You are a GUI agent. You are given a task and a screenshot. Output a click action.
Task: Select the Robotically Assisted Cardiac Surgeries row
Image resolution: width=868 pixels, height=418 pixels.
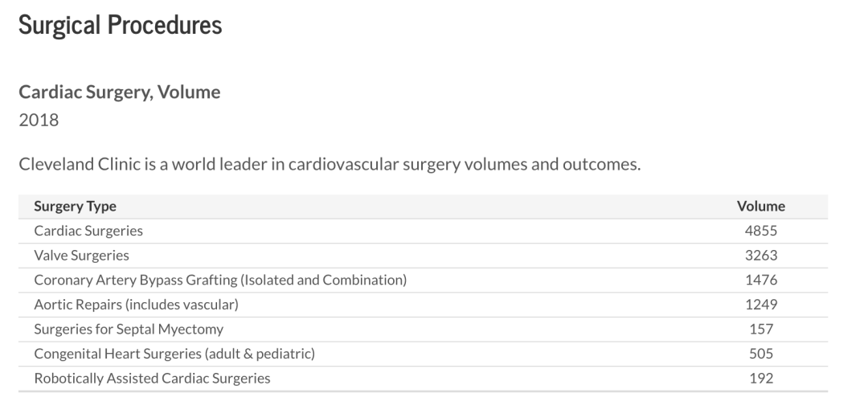(423, 379)
